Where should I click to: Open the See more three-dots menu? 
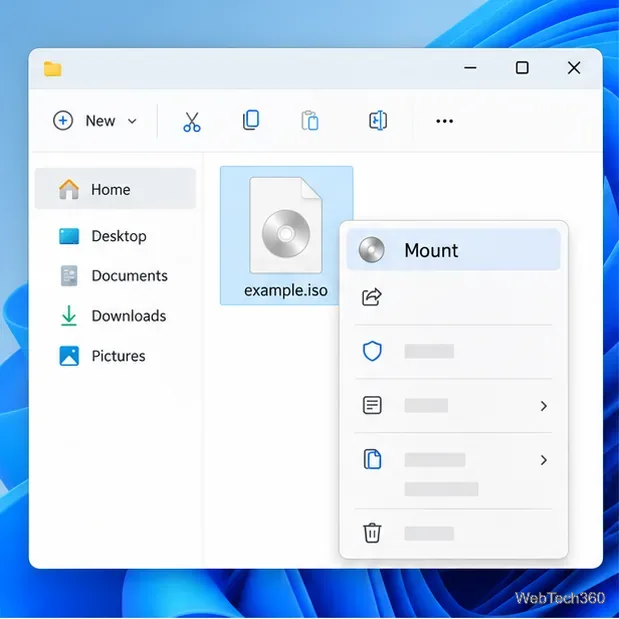445,121
